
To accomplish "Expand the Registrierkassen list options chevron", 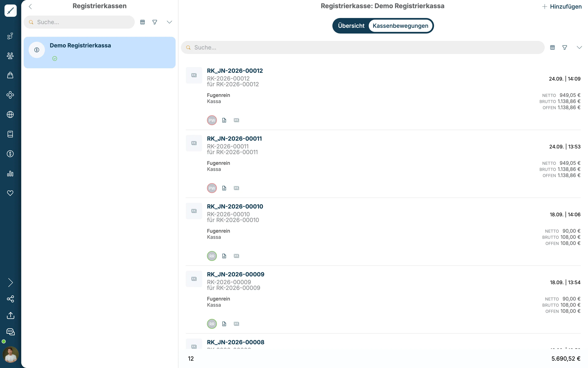I will coord(170,22).
